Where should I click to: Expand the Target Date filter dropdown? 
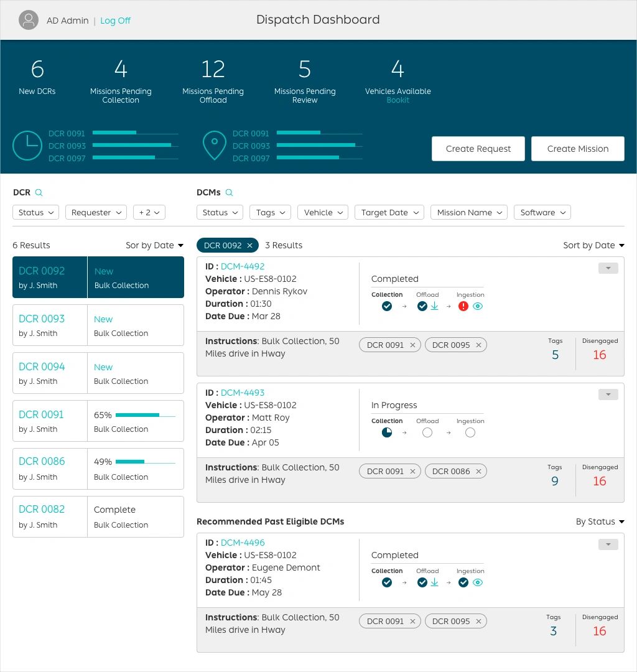click(389, 213)
